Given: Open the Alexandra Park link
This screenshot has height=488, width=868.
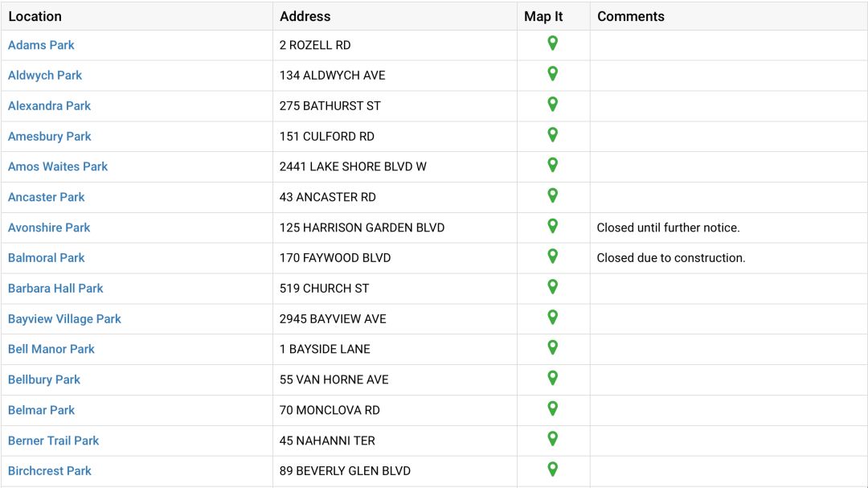Looking at the screenshot, I should point(49,106).
